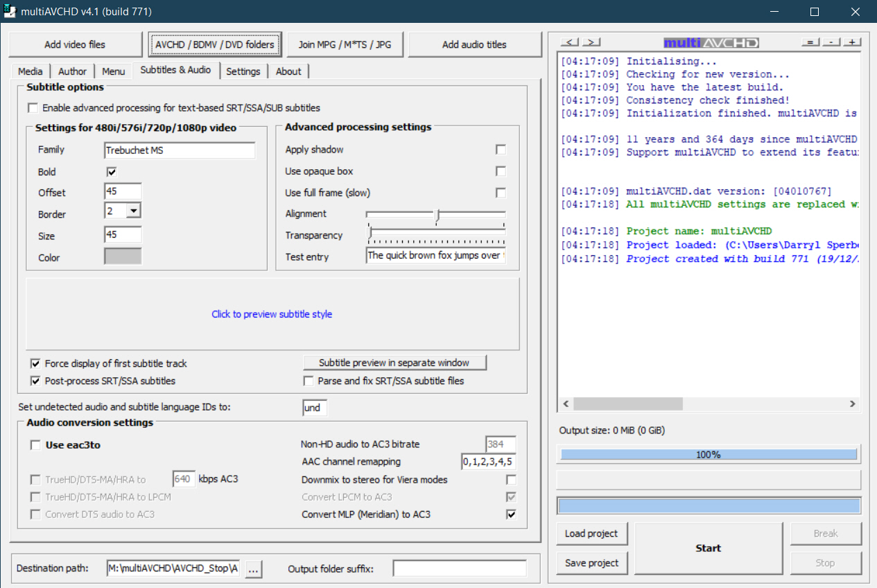Viewport: 877px width, 588px height.
Task: Enable advanced processing for text-based subtitles
Action: coord(33,108)
